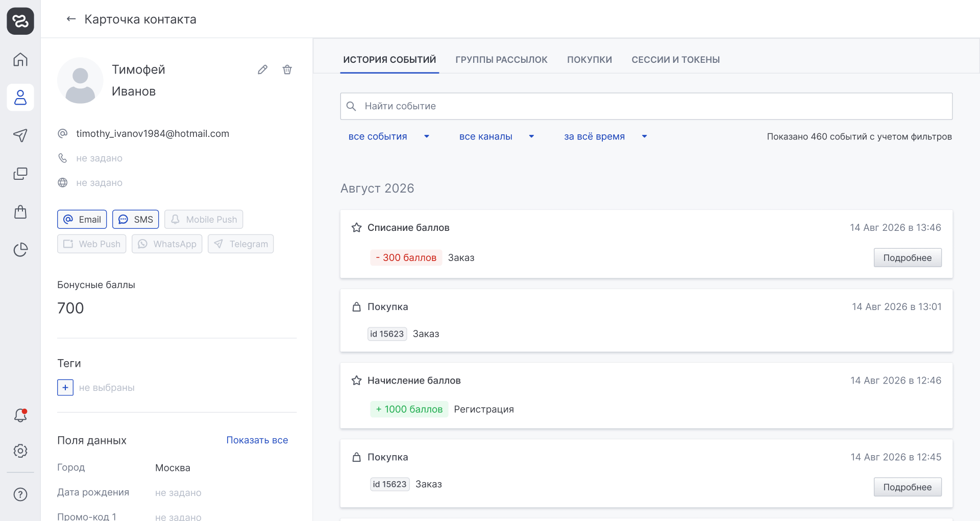This screenshot has width=980, height=521.
Task: Switch to the Покупки tab
Action: (590, 60)
